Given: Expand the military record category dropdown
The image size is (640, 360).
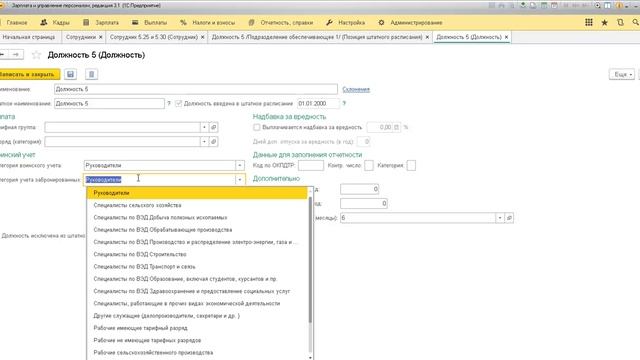Looking at the screenshot, I should pyautogui.click(x=240, y=165).
